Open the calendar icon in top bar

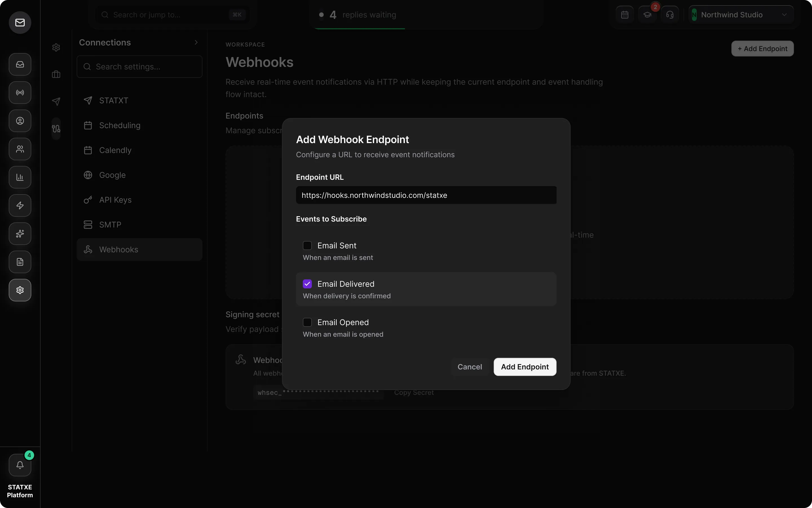click(625, 15)
